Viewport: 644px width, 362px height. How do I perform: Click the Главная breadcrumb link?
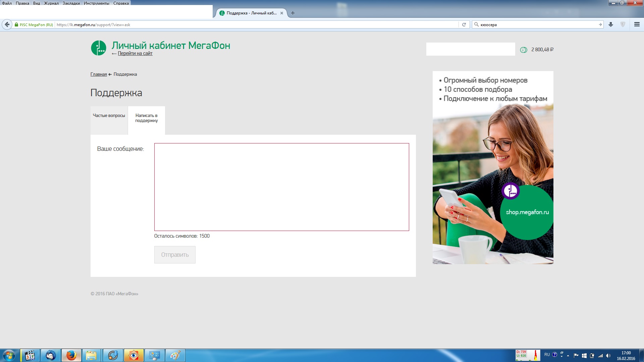[x=99, y=74]
